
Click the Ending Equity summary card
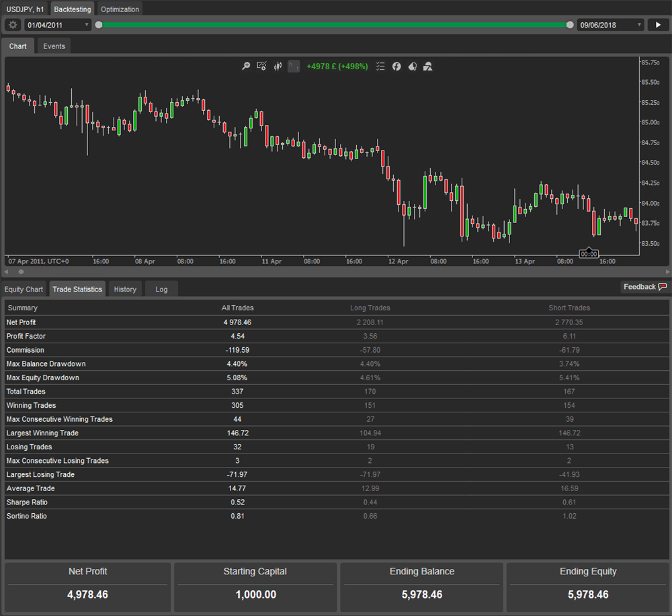pyautogui.click(x=588, y=587)
